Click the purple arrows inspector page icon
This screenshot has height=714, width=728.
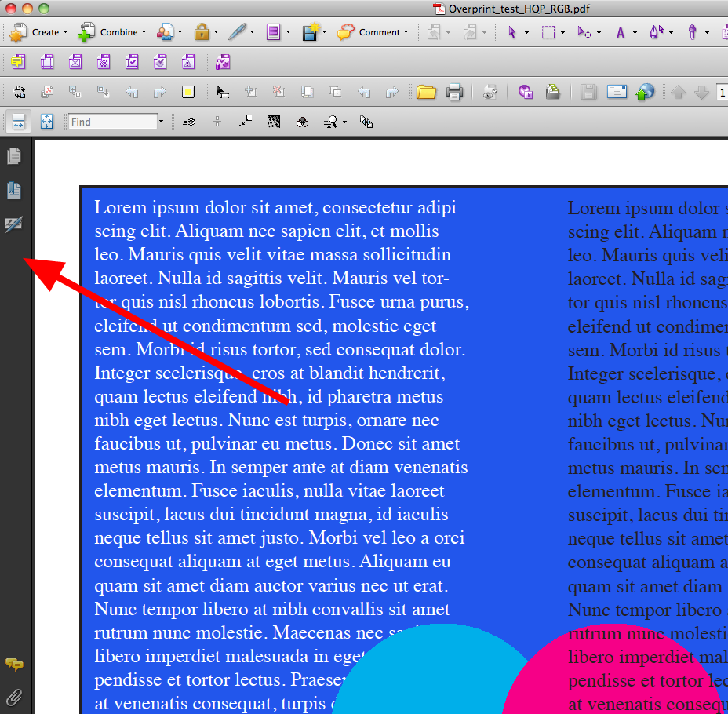(223, 62)
